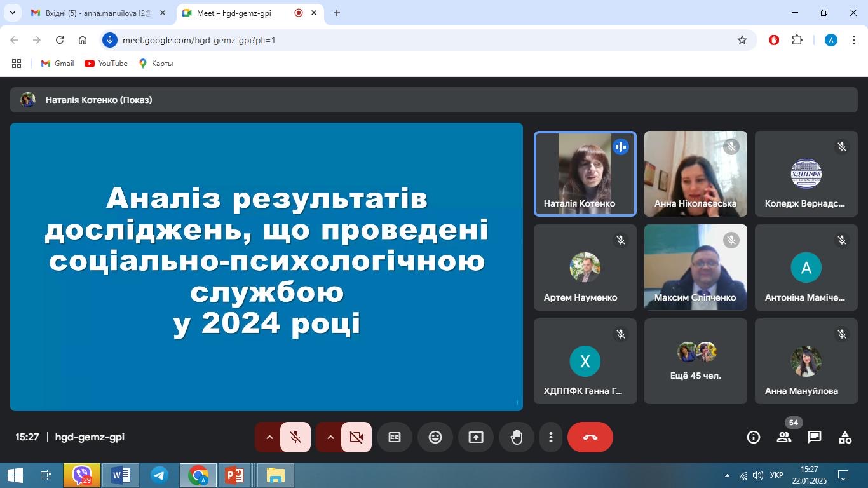
Task: Open Viber from taskbar
Action: tap(82, 475)
